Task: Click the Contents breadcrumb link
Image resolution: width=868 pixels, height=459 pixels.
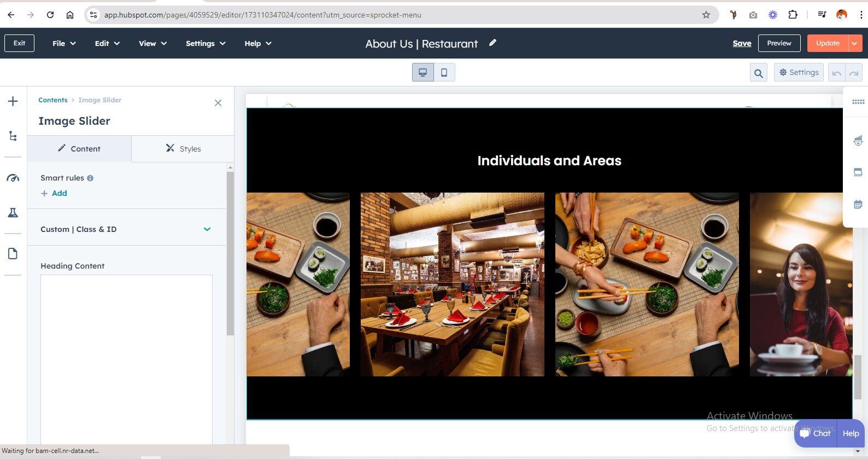Action: coord(53,100)
